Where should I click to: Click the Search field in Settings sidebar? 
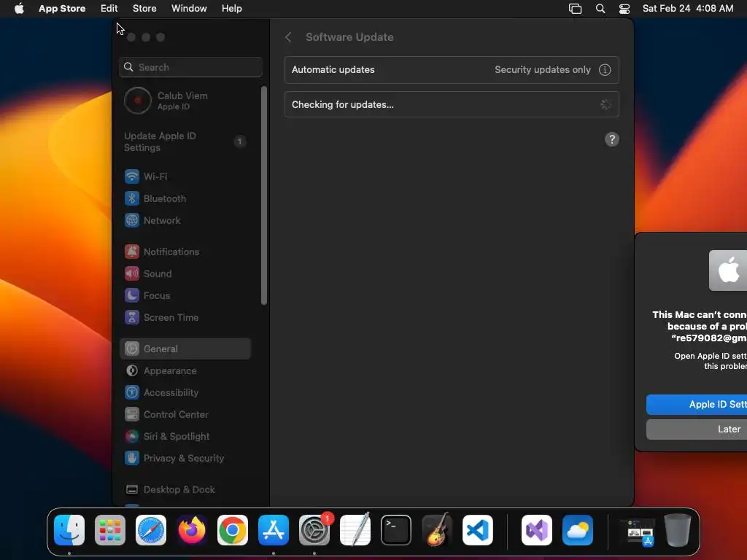click(190, 67)
